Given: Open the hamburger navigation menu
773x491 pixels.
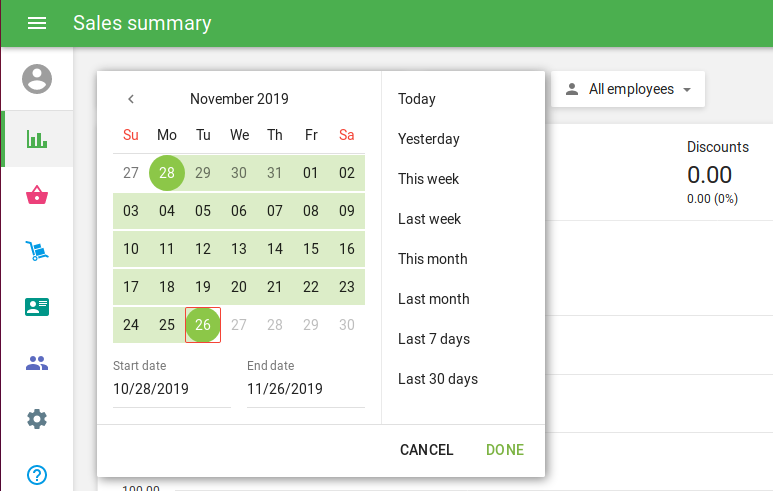Looking at the screenshot, I should click(x=37, y=23).
